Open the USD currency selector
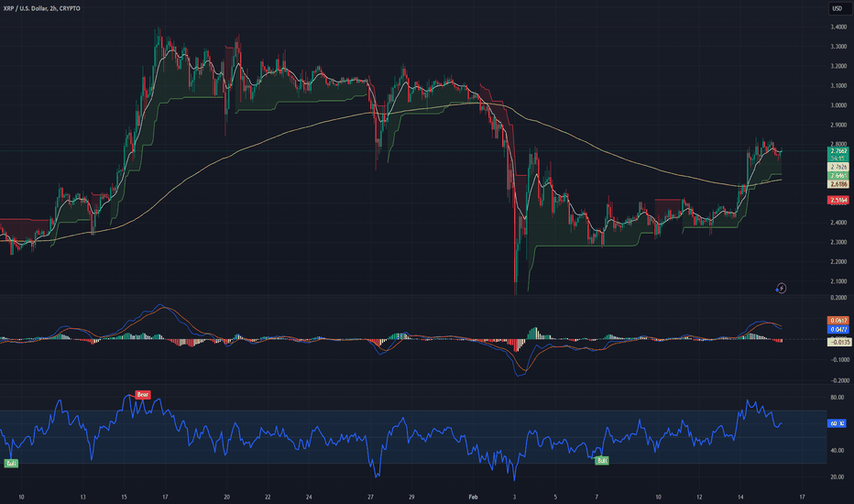This screenshot has width=854, height=504. point(838,9)
